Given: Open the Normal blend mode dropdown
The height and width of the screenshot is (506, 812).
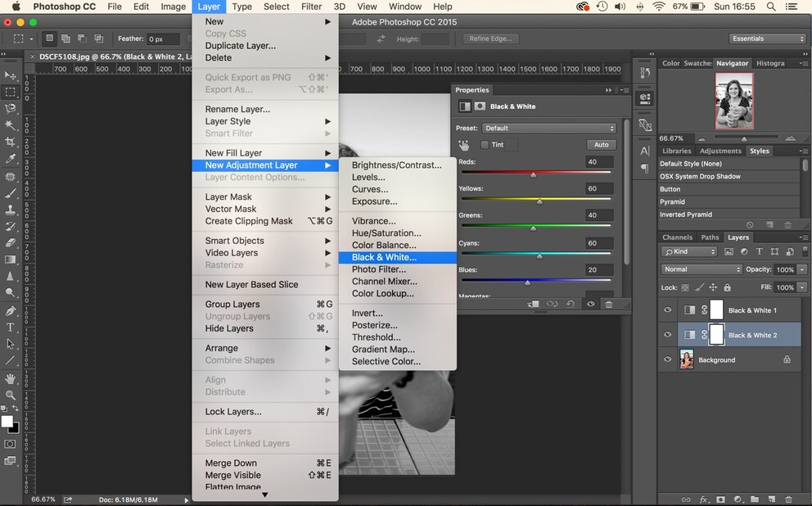Looking at the screenshot, I should [701, 269].
